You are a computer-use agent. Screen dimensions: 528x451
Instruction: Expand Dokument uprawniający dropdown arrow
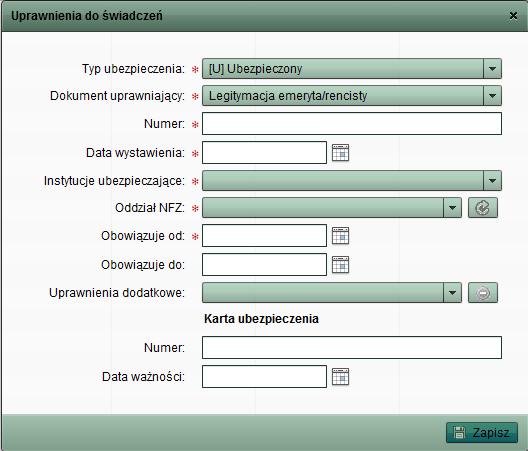492,96
